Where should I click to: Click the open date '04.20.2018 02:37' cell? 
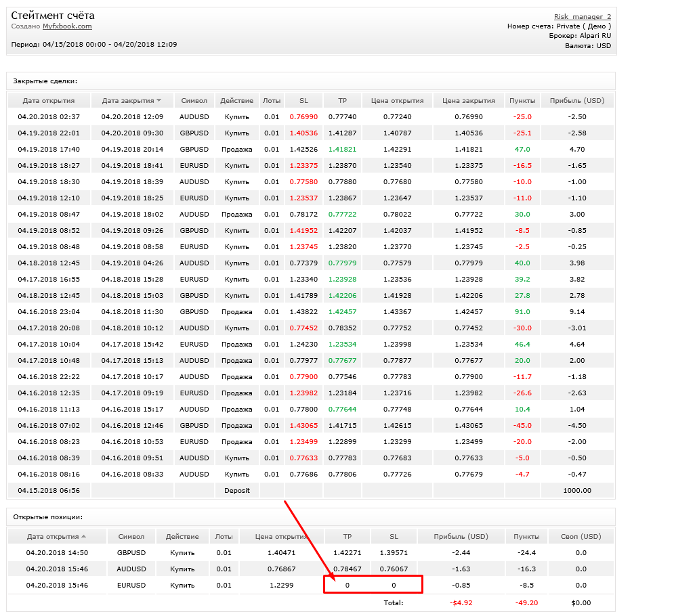pyautogui.click(x=49, y=117)
